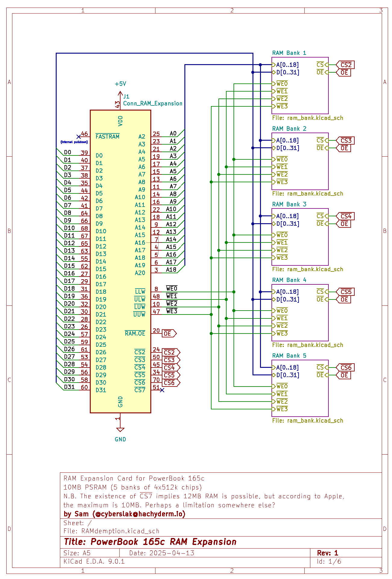Select the no-connect X marker at CS7 pin 51
Viewport: 392px width, 579px height.
(162, 390)
